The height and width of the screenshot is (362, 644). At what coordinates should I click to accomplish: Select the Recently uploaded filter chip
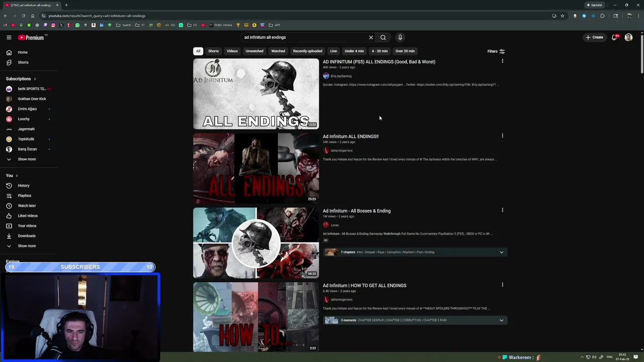(x=307, y=51)
